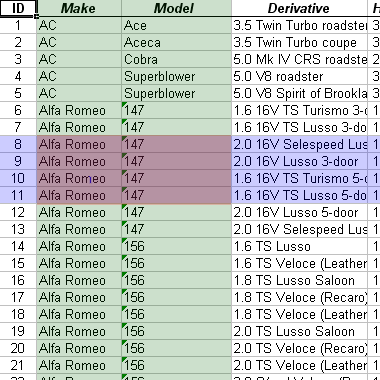Select the ID header cell

tap(18, 8)
